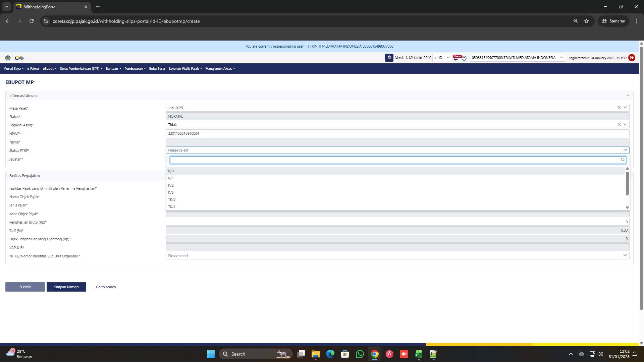Click the Simpan Konsep button
644x362 pixels.
(x=66, y=287)
